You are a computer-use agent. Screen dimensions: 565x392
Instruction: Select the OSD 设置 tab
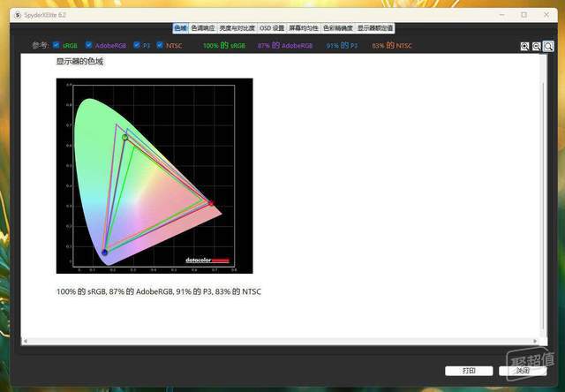pyautogui.click(x=272, y=28)
